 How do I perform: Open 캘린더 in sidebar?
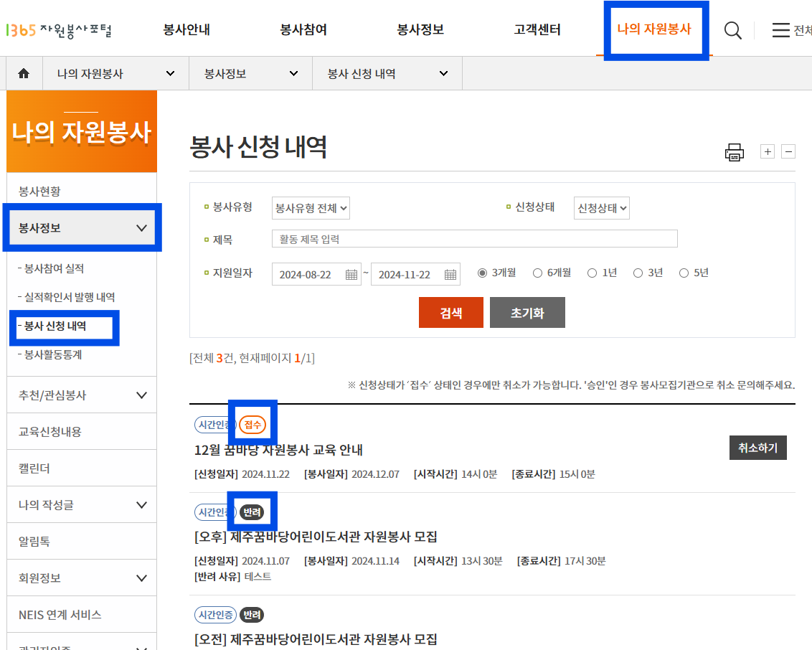point(82,468)
